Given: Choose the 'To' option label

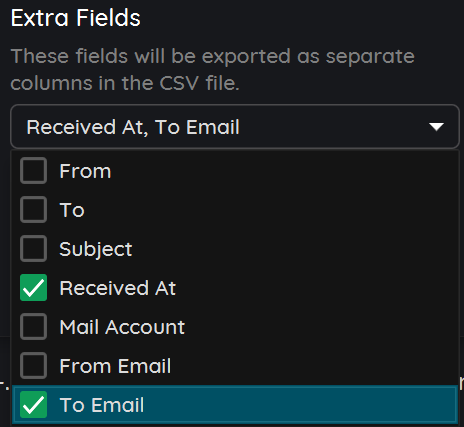Looking at the screenshot, I should point(72,210).
